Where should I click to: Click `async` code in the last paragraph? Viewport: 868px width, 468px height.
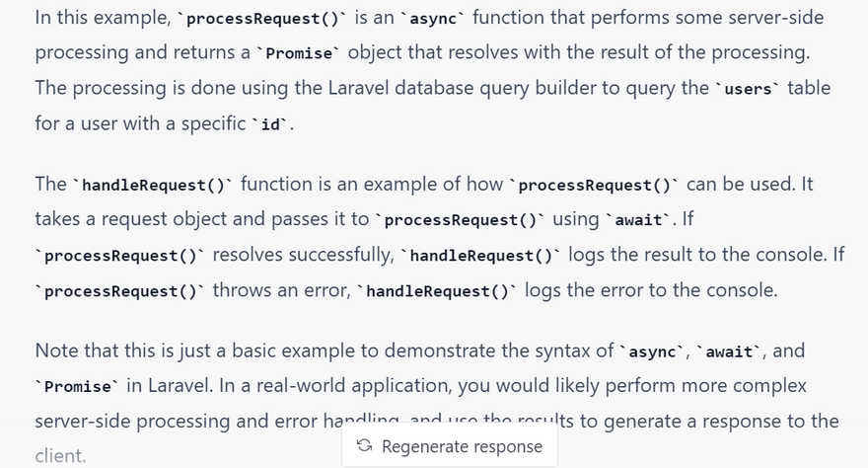coord(651,352)
